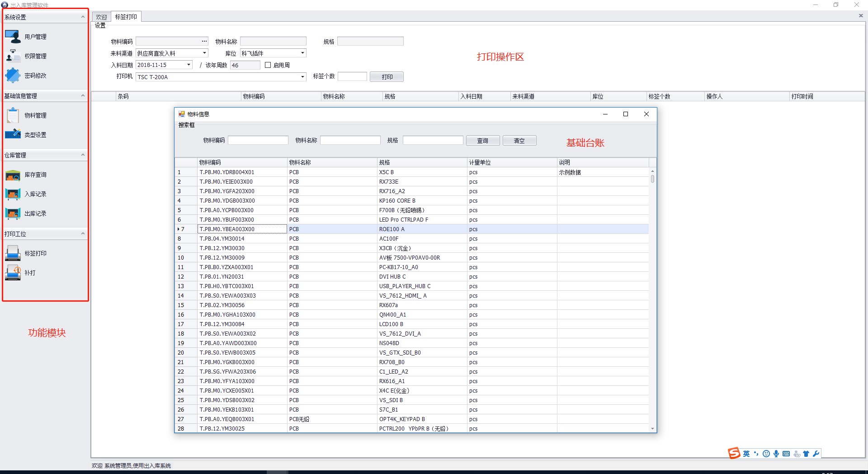Viewport: 868px width, 474px height.
Task: Click the 物料信息 table vertical scrollbar
Action: coord(652,299)
